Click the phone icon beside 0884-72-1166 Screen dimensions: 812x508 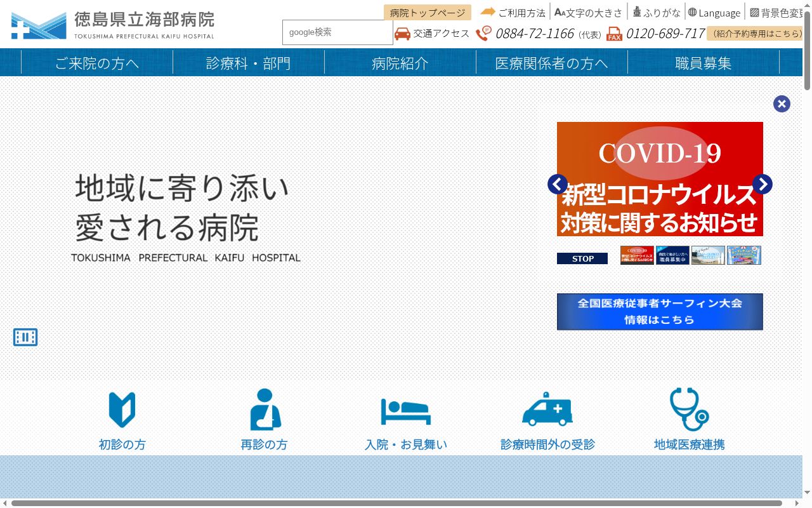(x=484, y=34)
